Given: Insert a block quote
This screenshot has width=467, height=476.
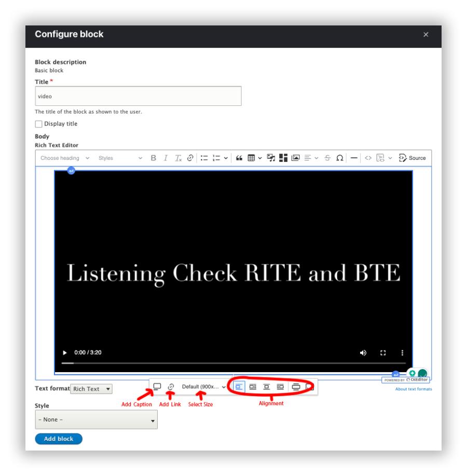Looking at the screenshot, I should 239,158.
